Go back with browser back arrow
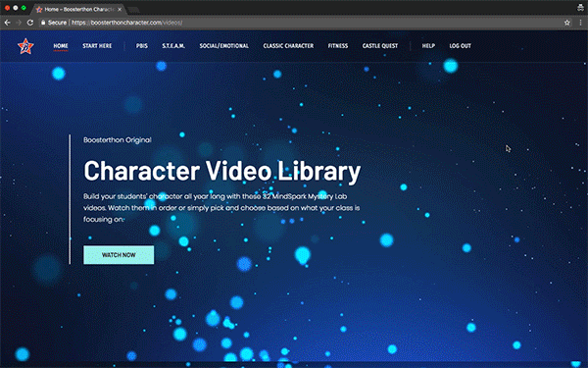 point(7,23)
